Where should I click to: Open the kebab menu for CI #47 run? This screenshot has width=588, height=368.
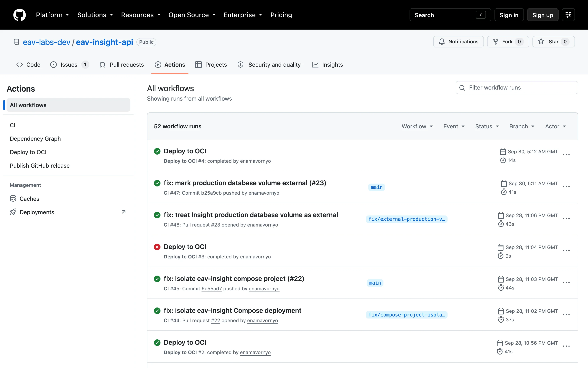click(566, 187)
